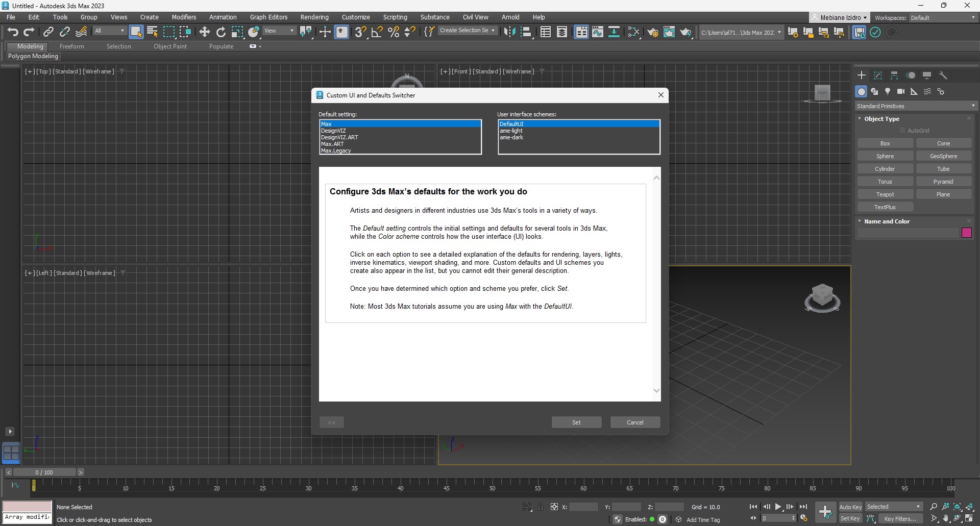Switch to Lights category in Create panel
This screenshot has width=980, height=526.
coord(888,91)
